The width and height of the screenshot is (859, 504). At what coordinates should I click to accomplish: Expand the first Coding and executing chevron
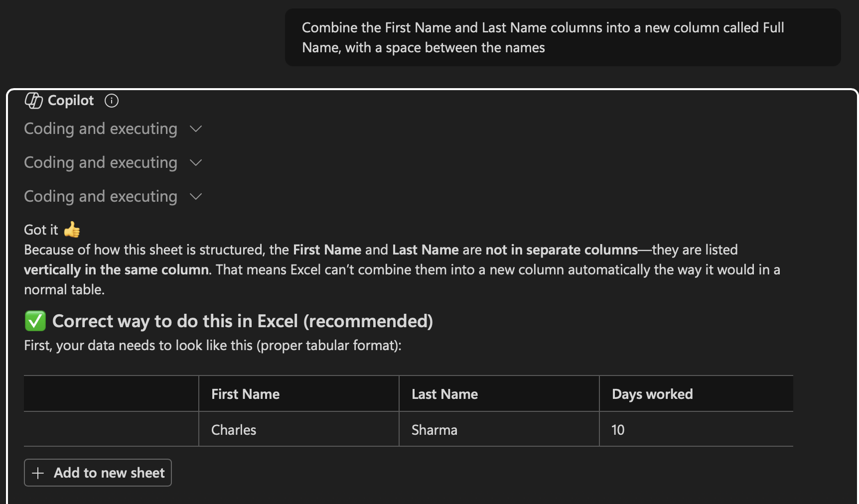(196, 129)
